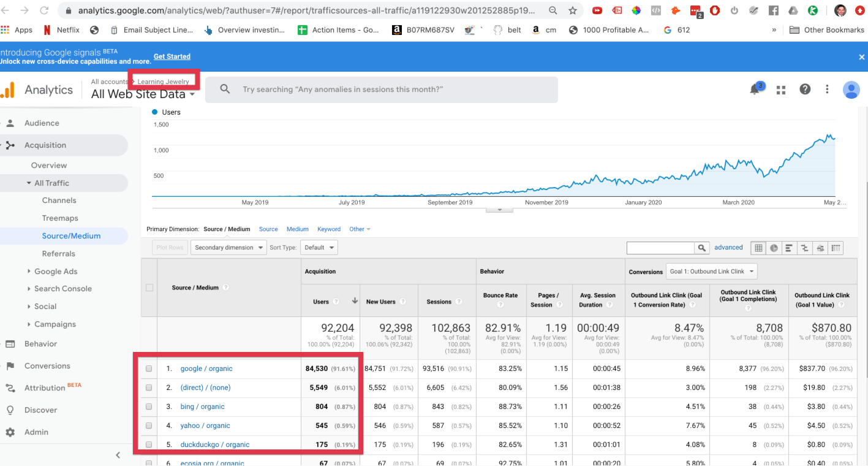Click the zoom magnifier in address bar
Viewport: 868px width, 466px height.
(553, 10)
